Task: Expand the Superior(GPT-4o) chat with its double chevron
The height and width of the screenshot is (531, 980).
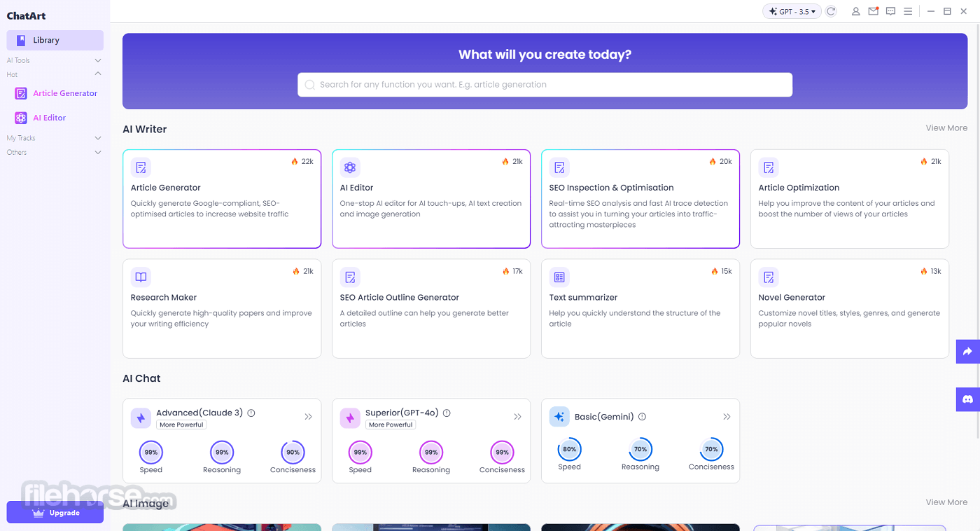Action: [517, 417]
